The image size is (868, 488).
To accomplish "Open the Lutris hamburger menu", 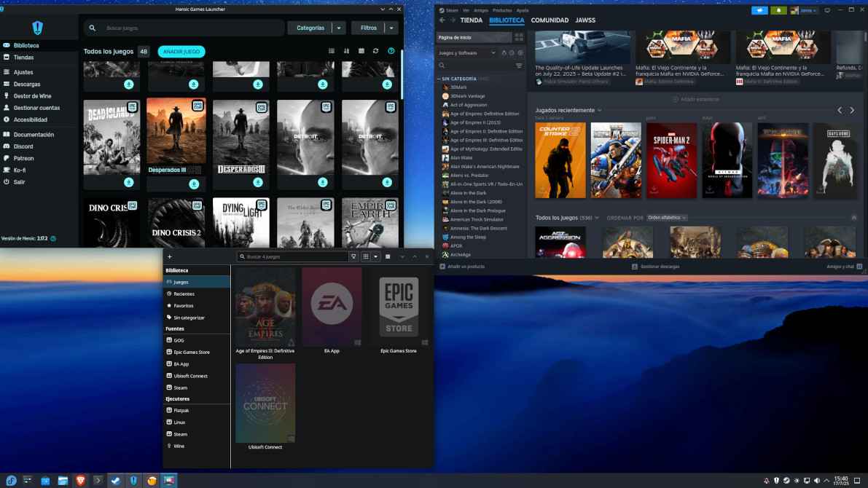I will 388,256.
